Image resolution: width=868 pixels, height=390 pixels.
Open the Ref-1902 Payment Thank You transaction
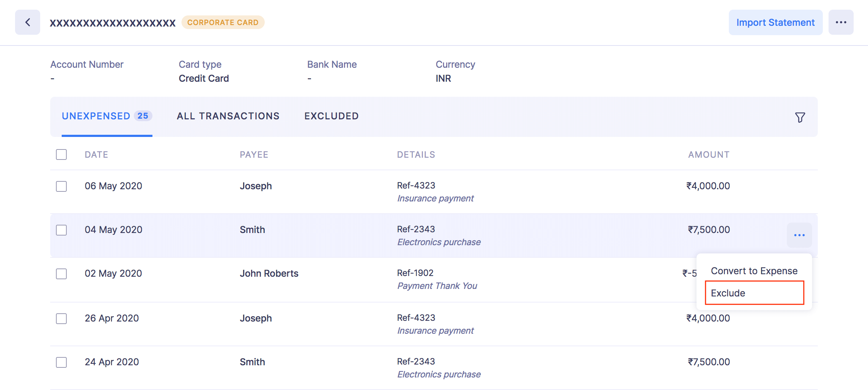pos(437,279)
